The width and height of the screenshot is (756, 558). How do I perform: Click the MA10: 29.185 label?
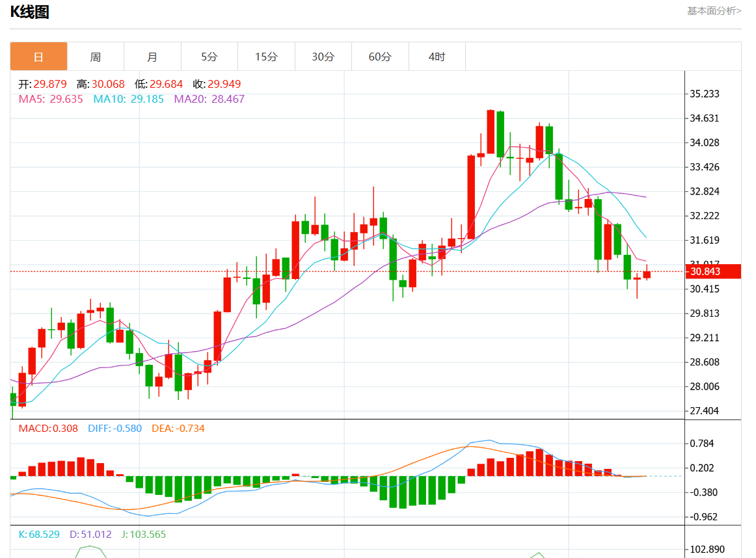coord(128,100)
